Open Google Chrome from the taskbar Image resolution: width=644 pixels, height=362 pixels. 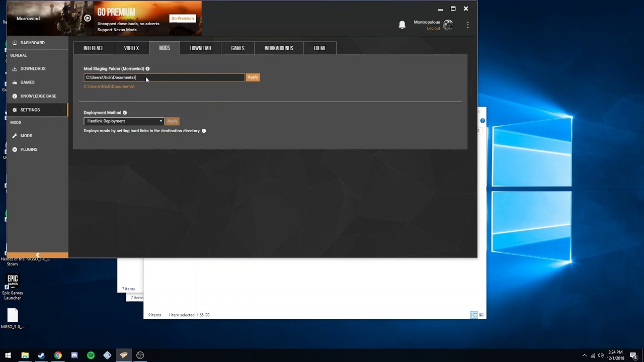pyautogui.click(x=58, y=355)
